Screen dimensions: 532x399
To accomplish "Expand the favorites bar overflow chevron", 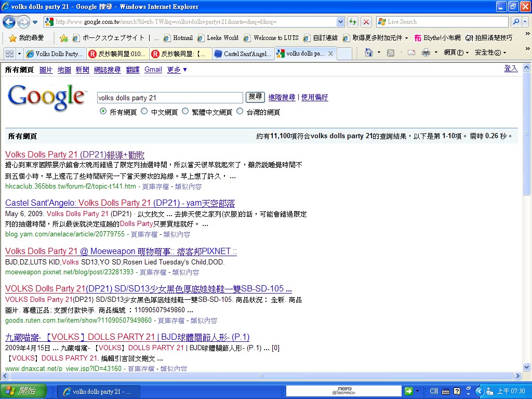I will (x=527, y=34).
